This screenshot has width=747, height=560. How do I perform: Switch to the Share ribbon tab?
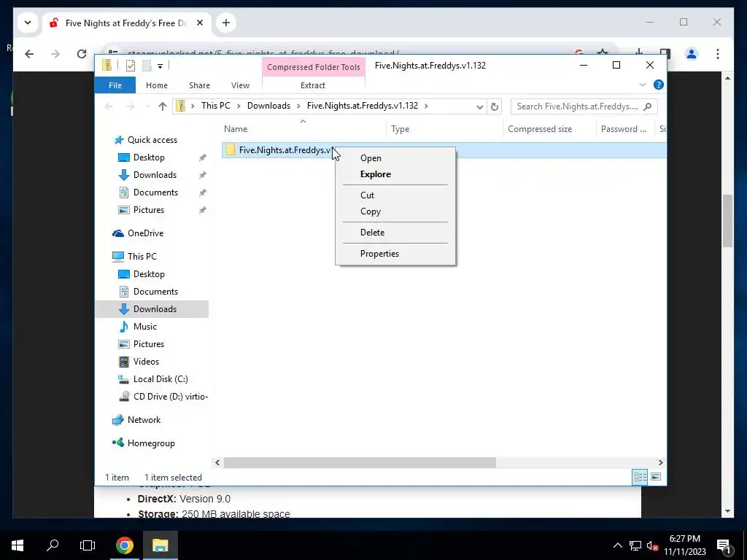point(199,85)
